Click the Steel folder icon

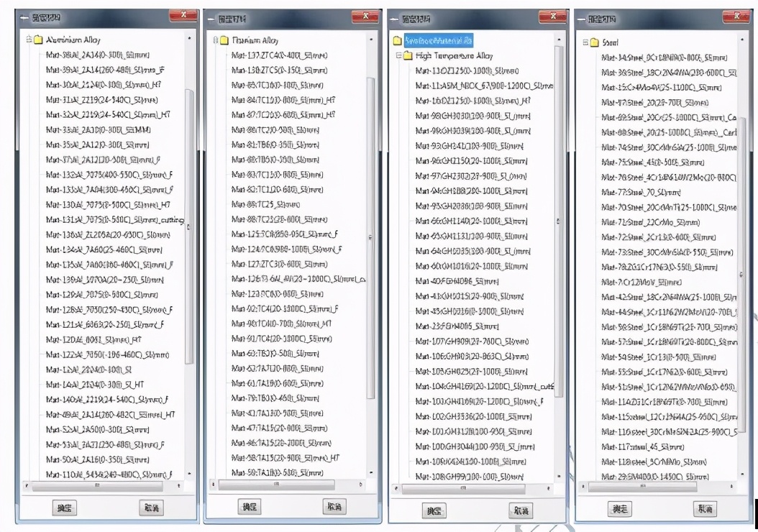(595, 42)
